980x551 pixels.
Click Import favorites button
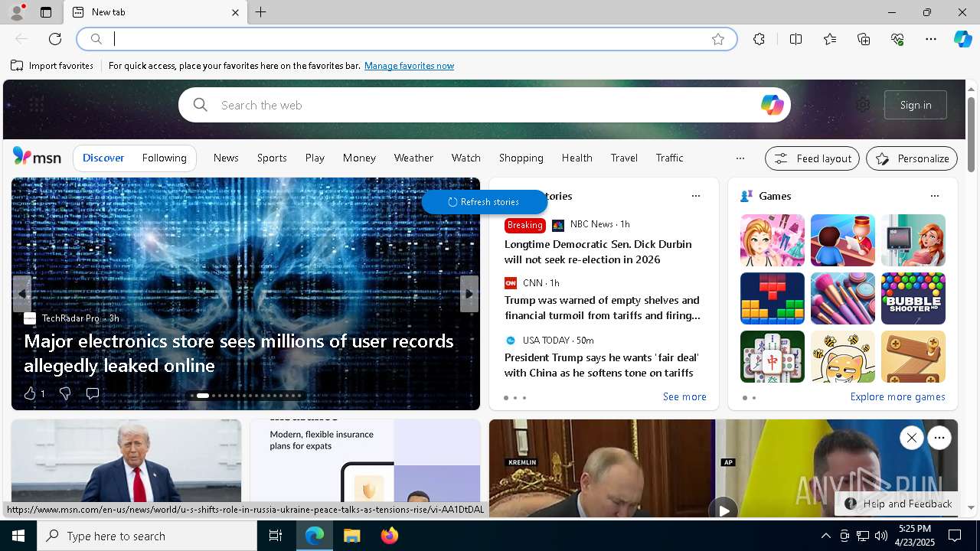[52, 66]
